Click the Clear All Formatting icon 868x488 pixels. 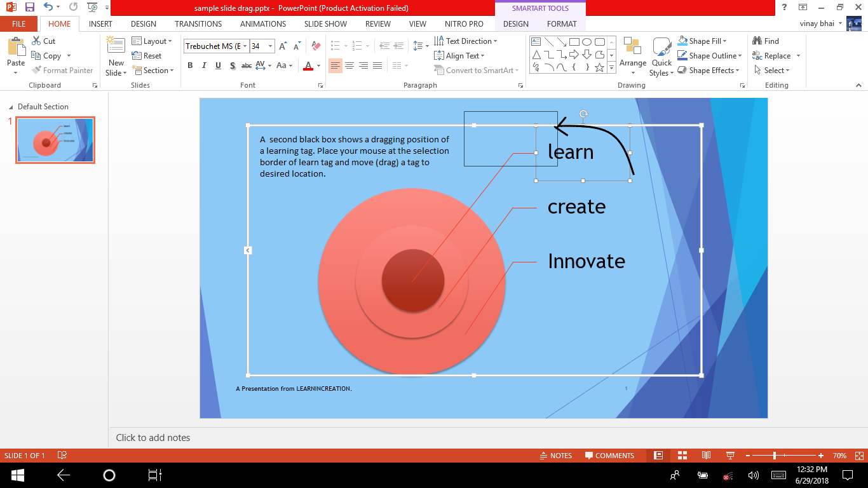(x=316, y=46)
